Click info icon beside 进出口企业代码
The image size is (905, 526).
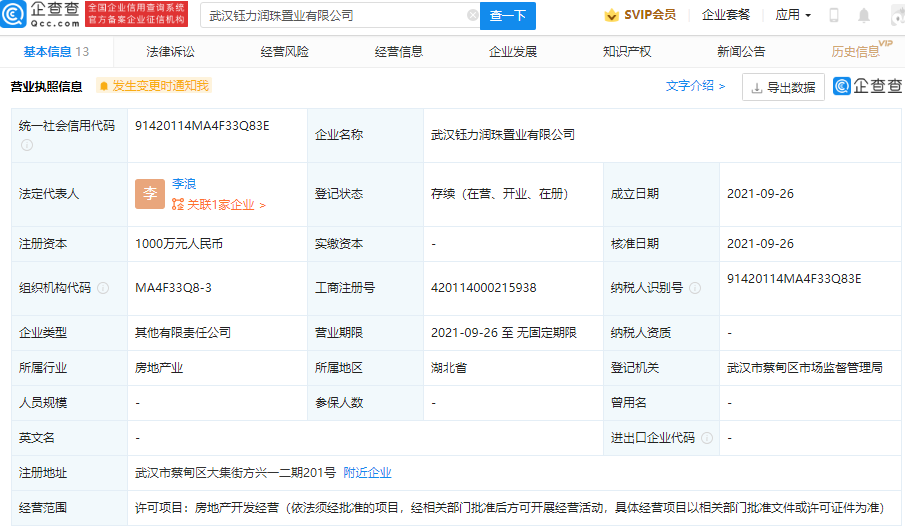pos(707,438)
